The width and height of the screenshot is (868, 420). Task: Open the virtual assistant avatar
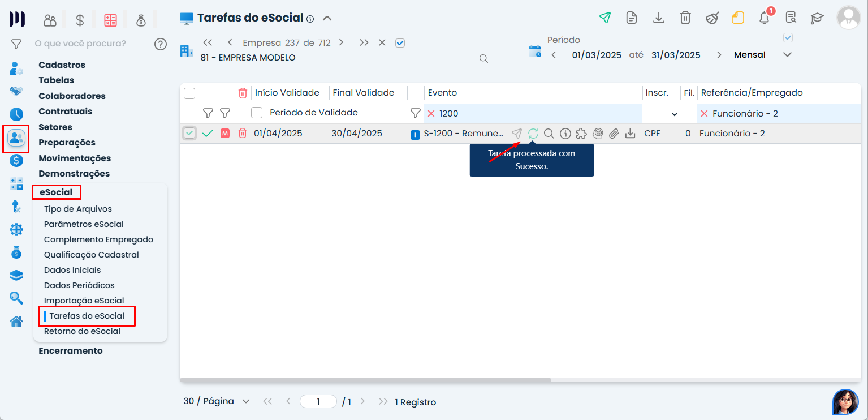click(845, 402)
